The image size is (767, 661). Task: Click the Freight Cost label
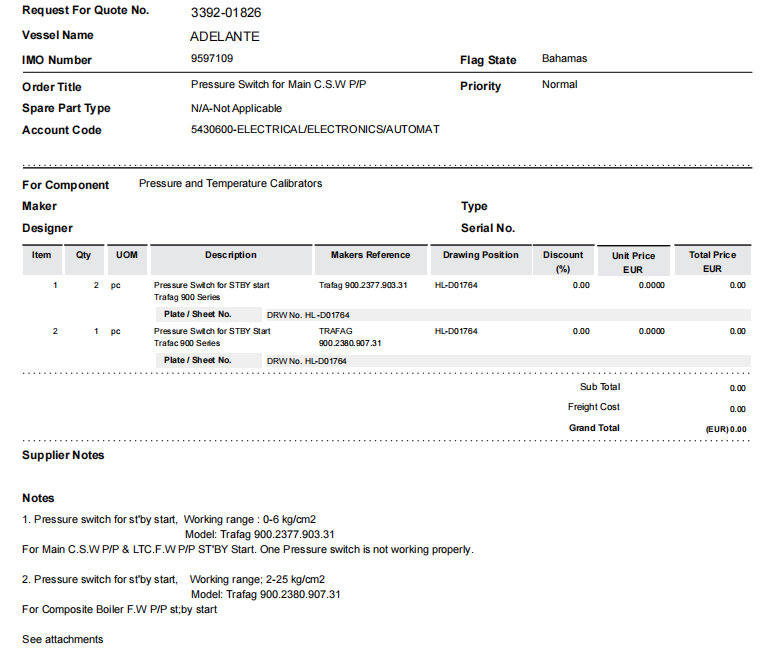click(593, 407)
